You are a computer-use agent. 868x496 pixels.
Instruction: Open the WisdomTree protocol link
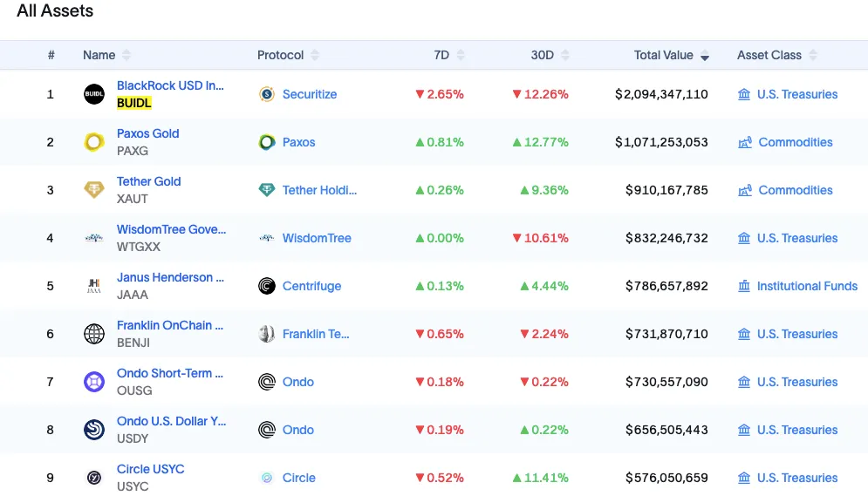(x=317, y=238)
